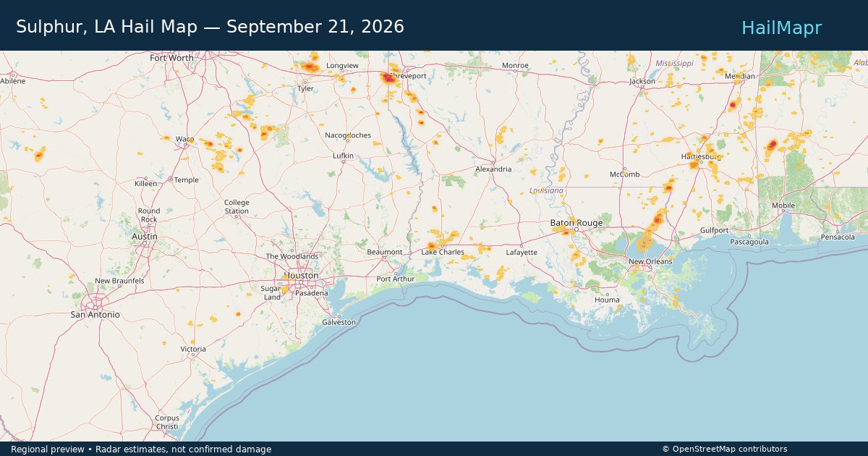Click the Nacogdoches label

pos(348,135)
